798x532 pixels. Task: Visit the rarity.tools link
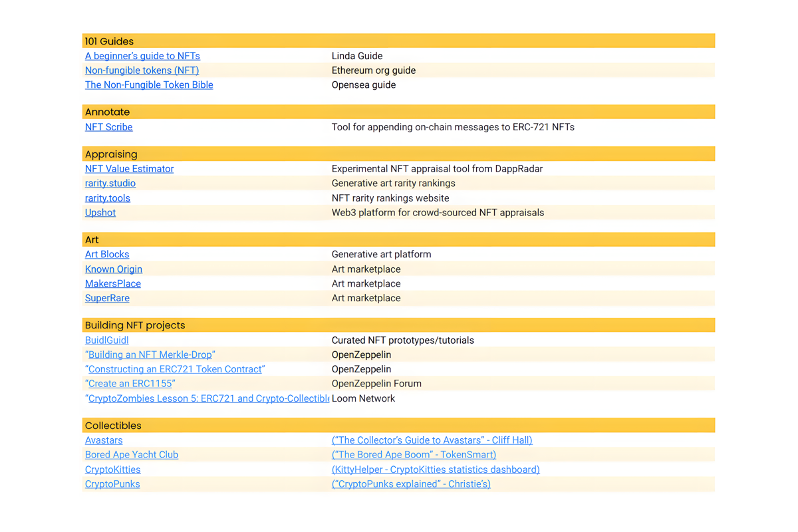click(x=108, y=198)
